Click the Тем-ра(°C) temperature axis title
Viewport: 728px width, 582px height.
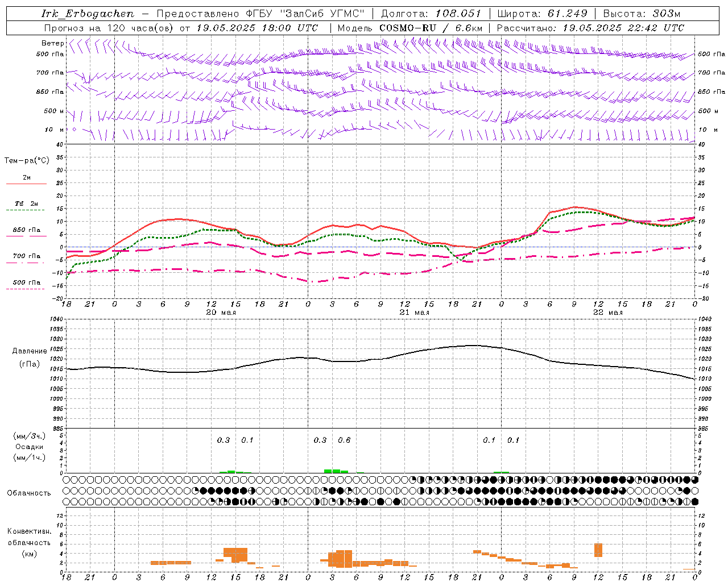[27, 161]
